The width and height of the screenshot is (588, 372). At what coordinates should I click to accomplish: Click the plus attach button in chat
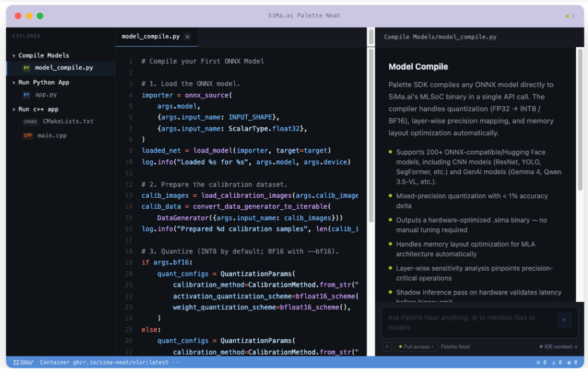[387, 347]
